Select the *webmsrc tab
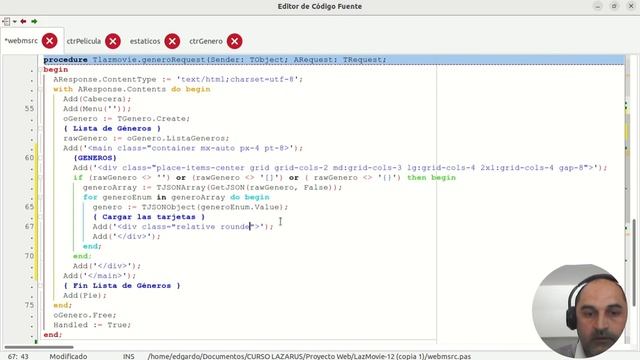Screen dimensions: 640x360 point(21,41)
